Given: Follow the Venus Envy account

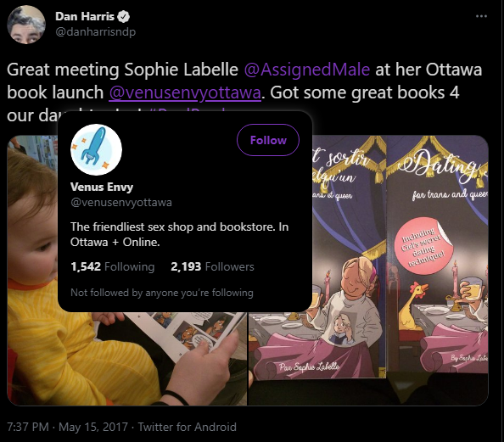Looking at the screenshot, I should tap(268, 140).
